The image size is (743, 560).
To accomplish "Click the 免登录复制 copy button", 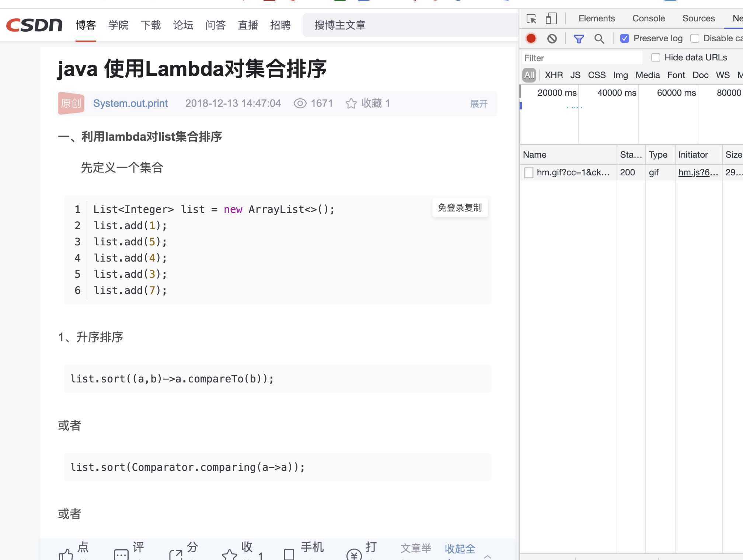I will 460,208.
